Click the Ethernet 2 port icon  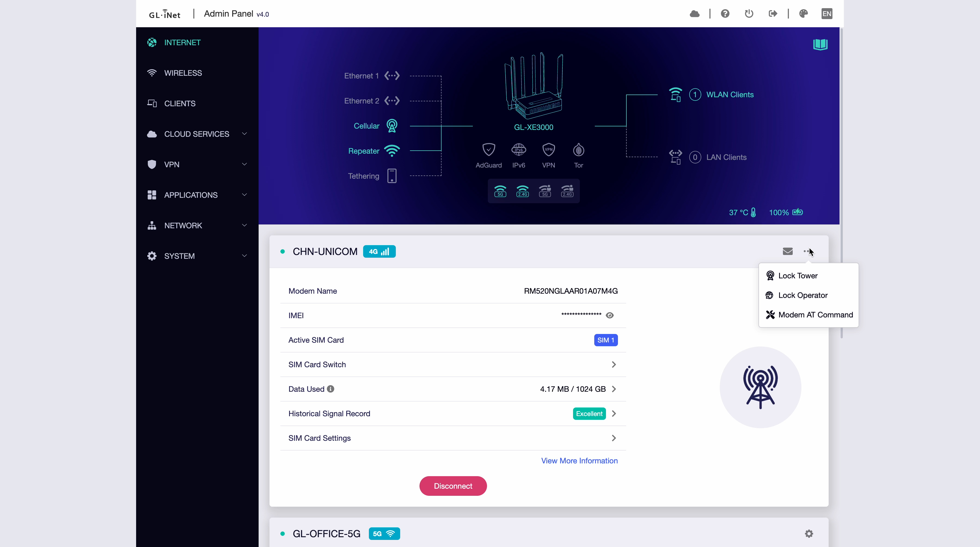pos(392,101)
